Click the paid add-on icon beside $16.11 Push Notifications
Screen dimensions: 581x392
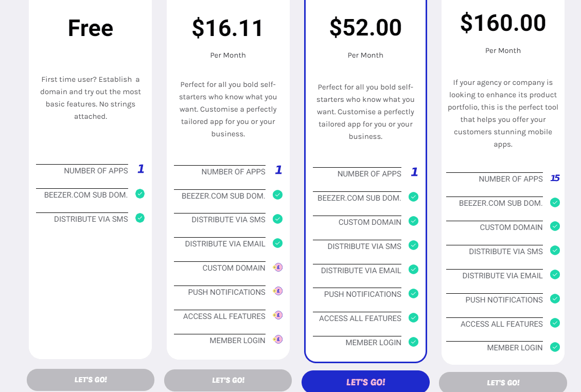278,291
